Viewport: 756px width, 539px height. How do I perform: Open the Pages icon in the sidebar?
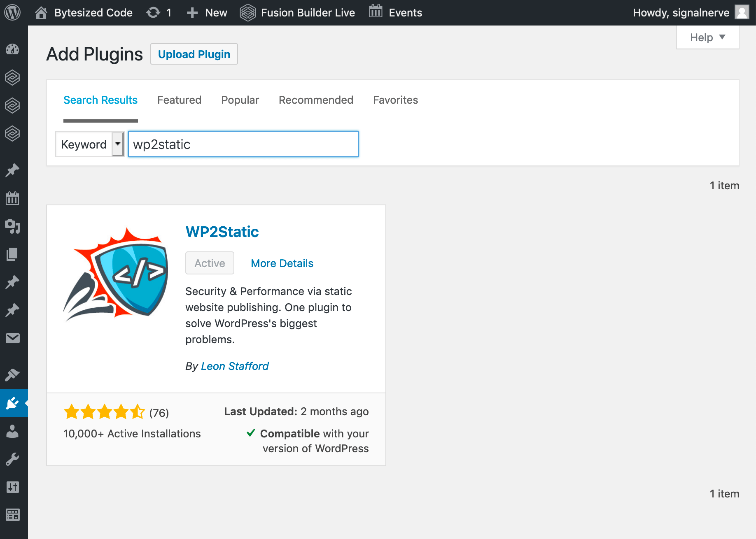point(13,254)
